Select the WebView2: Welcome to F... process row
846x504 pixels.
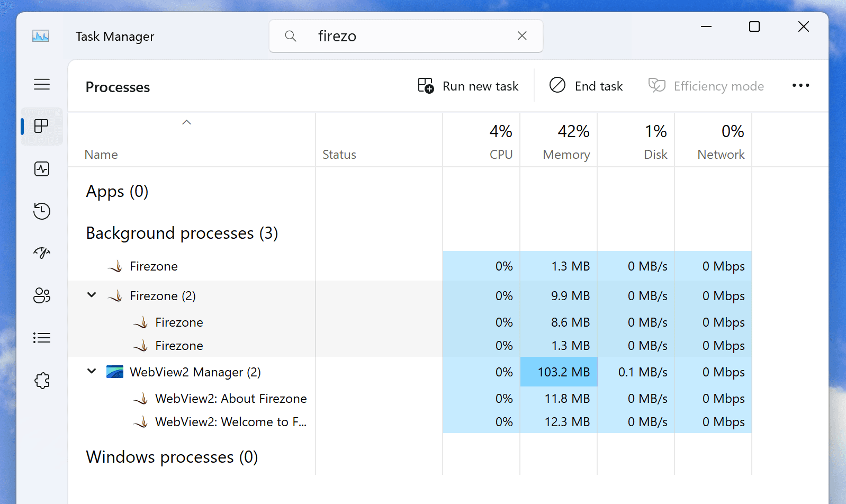point(230,422)
